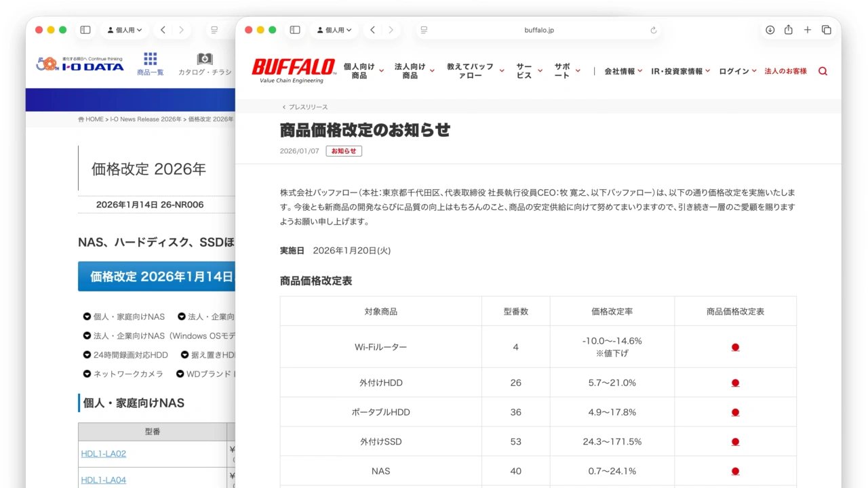Open the tab overview icon in Safari toolbar
This screenshot has height=488, width=868.
826,30
